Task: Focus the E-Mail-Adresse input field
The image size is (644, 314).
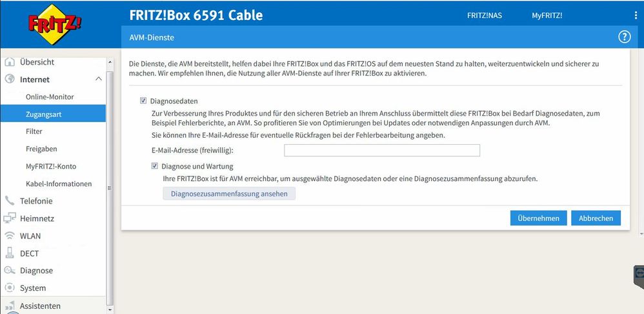Action: click(x=382, y=151)
